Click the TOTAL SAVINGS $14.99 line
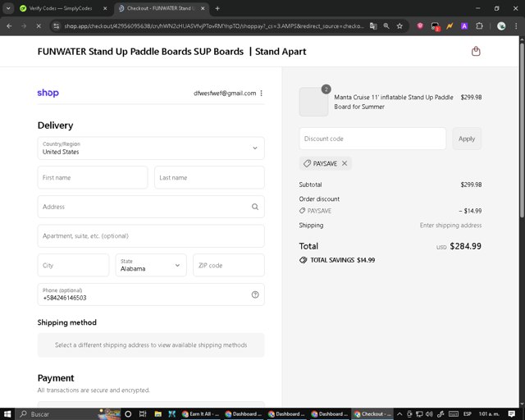 point(337,260)
